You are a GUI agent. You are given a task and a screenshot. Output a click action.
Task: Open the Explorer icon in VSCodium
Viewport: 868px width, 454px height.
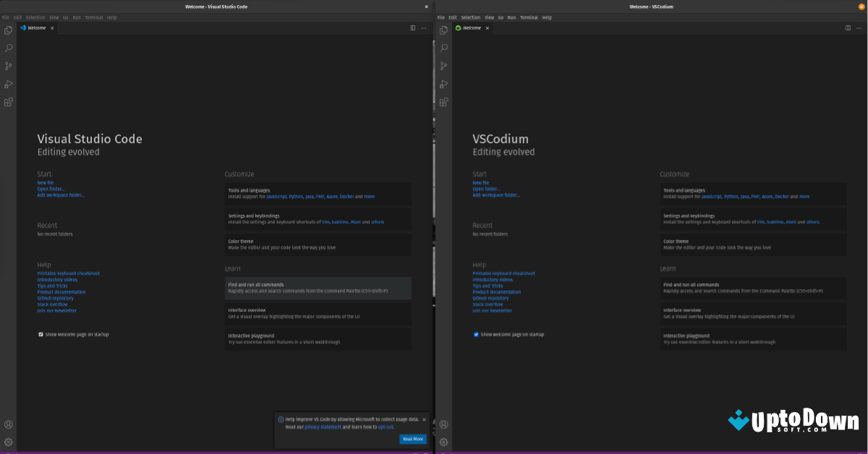tap(443, 30)
